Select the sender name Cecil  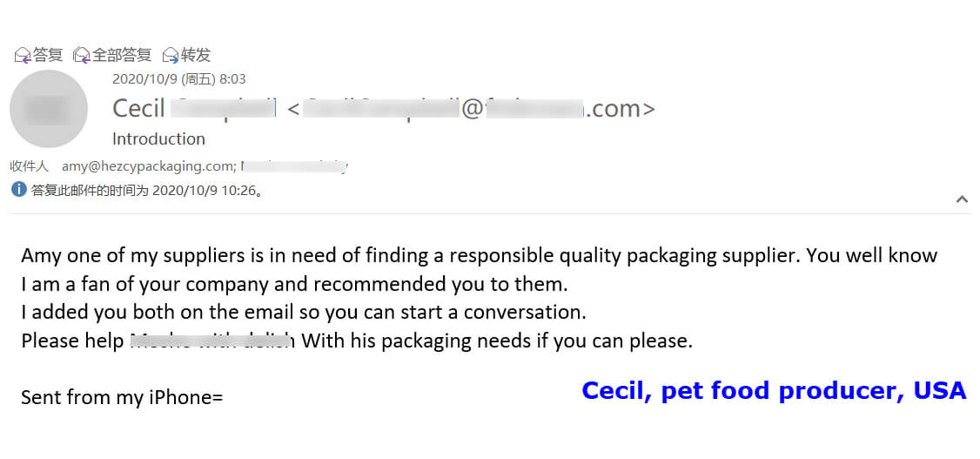click(x=139, y=109)
